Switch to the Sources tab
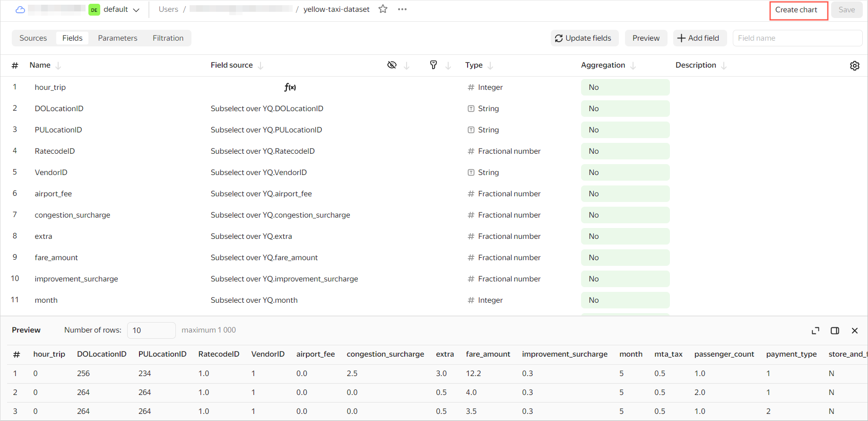The width and height of the screenshot is (868, 421). coord(33,38)
